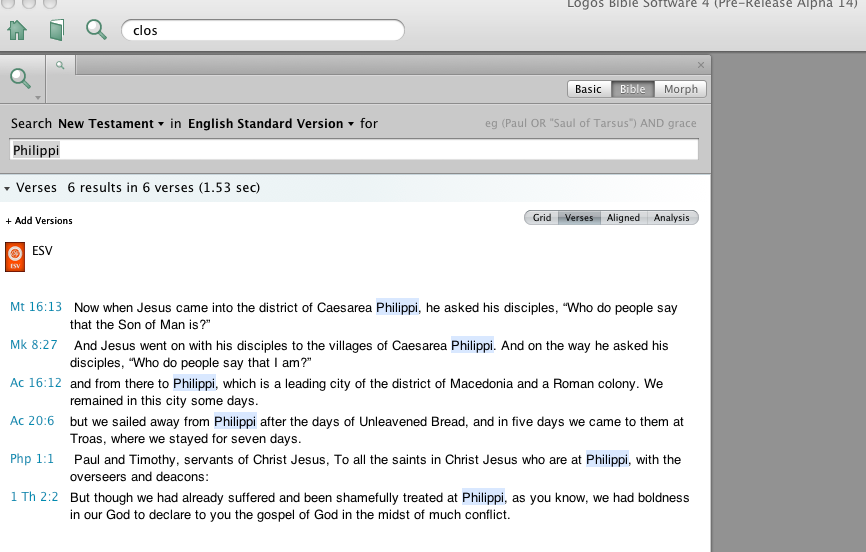
Task: Switch results to Grid view
Action: (541, 218)
